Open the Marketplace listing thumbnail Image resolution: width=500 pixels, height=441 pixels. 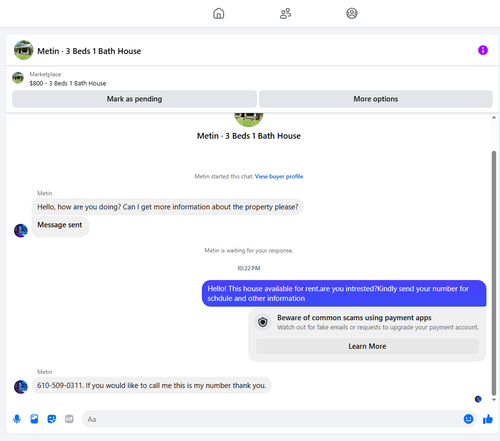(18, 78)
